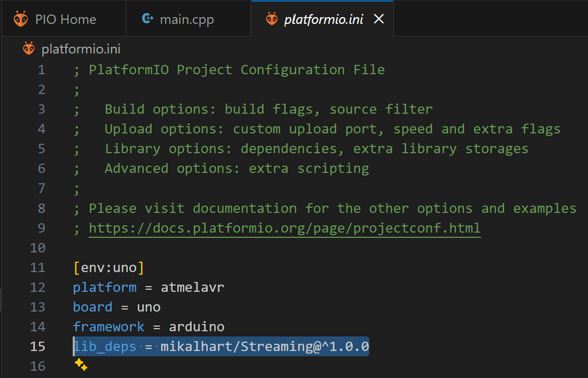This screenshot has width=588, height=378.
Task: Select the platformio.ini tab
Action: (x=323, y=19)
